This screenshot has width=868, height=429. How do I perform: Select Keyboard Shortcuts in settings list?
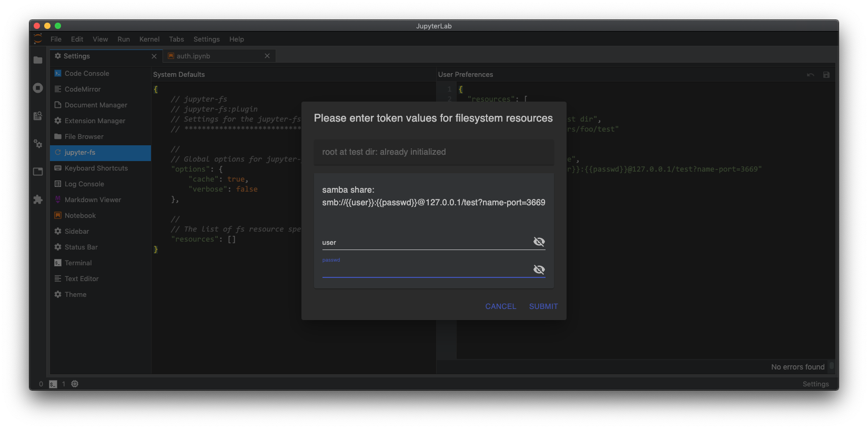point(96,168)
